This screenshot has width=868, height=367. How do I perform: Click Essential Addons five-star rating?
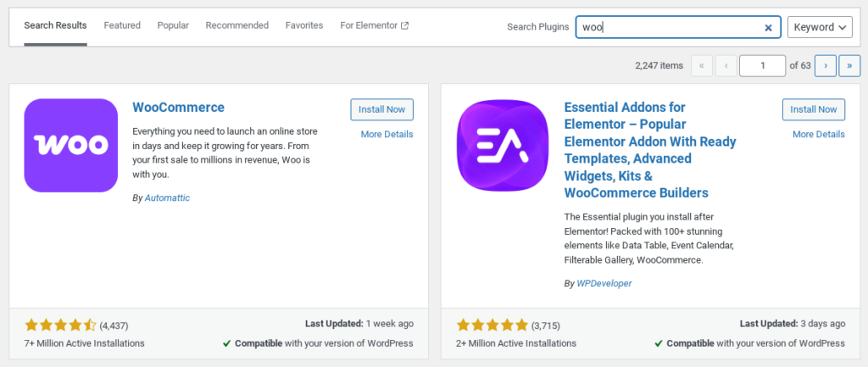click(x=492, y=325)
